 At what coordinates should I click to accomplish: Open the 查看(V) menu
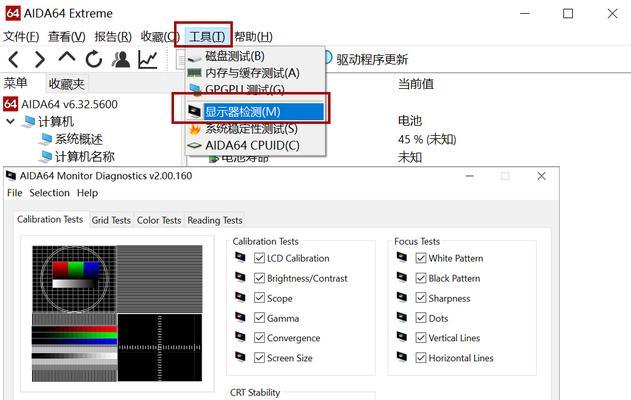click(x=67, y=37)
